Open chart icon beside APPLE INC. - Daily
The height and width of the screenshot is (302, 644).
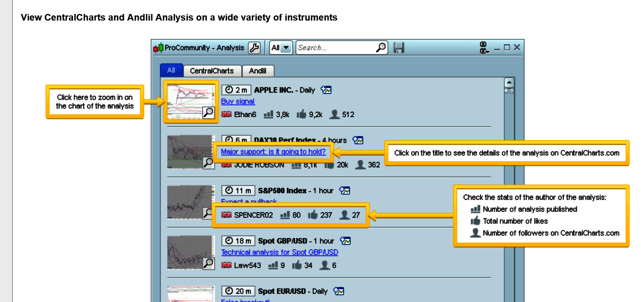point(326,90)
